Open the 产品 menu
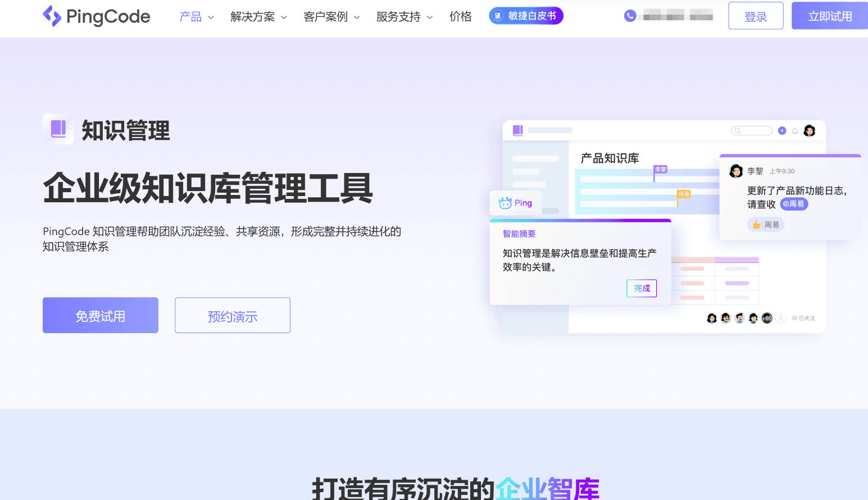Viewport: 868px width, 500px height. tap(190, 17)
